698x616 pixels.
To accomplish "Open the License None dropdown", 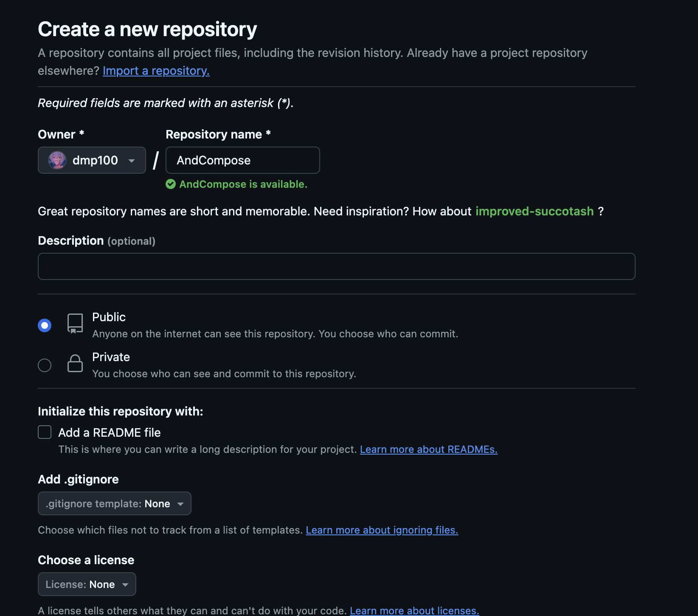I will tap(87, 584).
